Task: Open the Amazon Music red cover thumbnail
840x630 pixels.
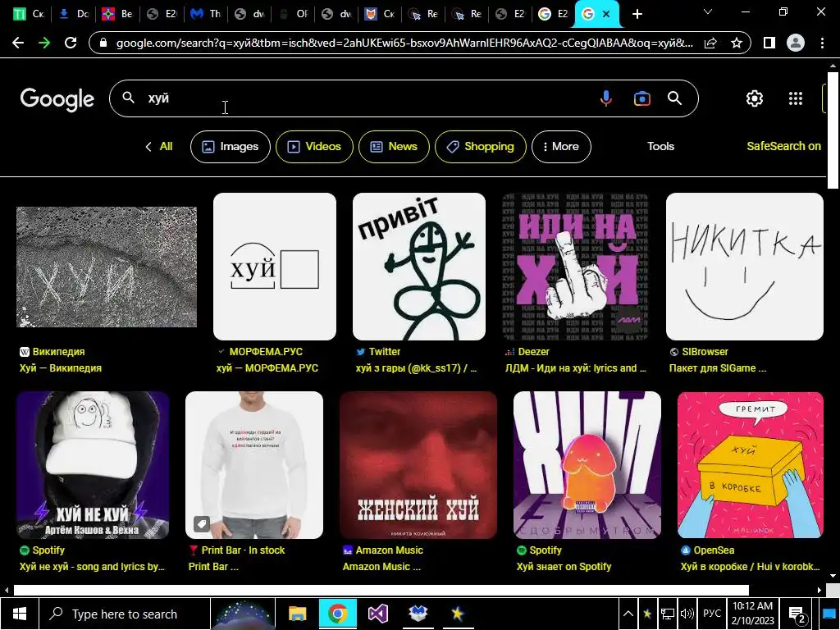Action: 418,465
